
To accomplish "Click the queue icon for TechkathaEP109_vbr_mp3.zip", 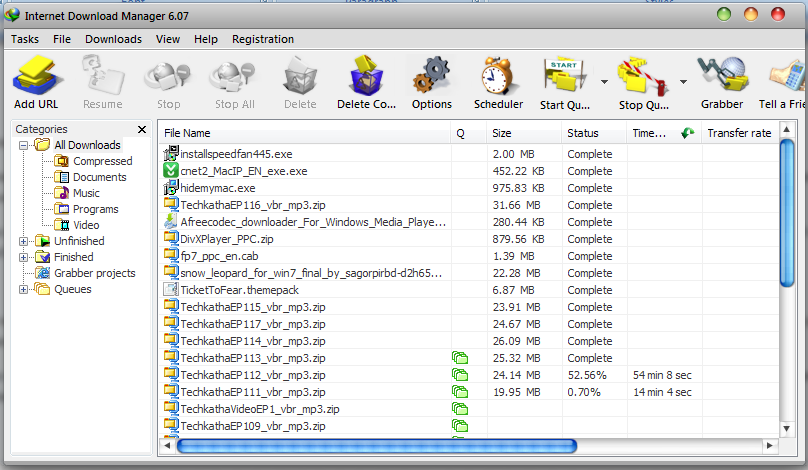I will pos(460,426).
